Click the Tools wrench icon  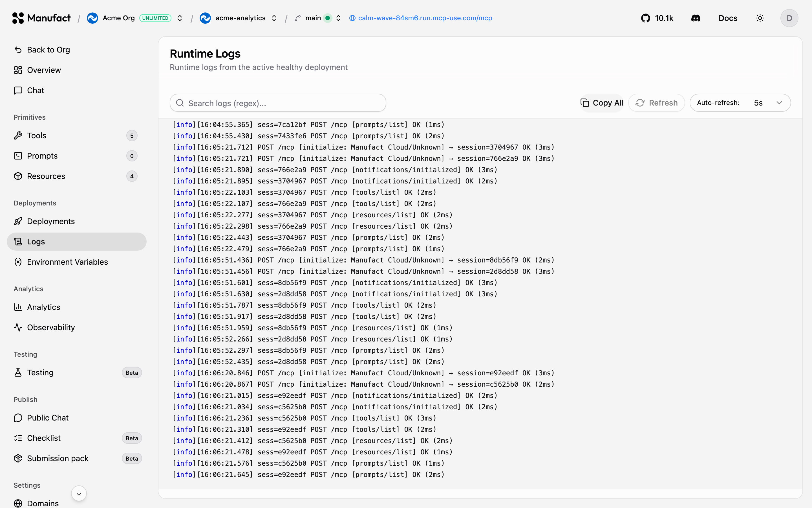(x=18, y=135)
